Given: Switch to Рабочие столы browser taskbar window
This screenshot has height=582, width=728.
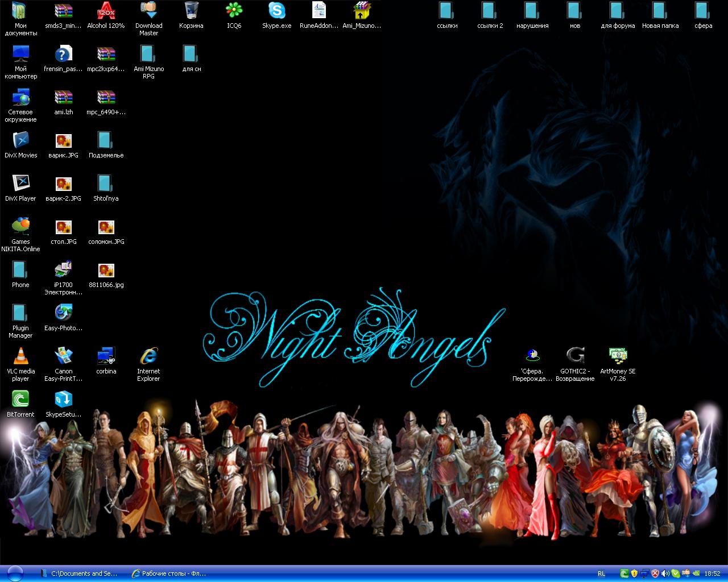Looking at the screenshot, I should tap(169, 573).
